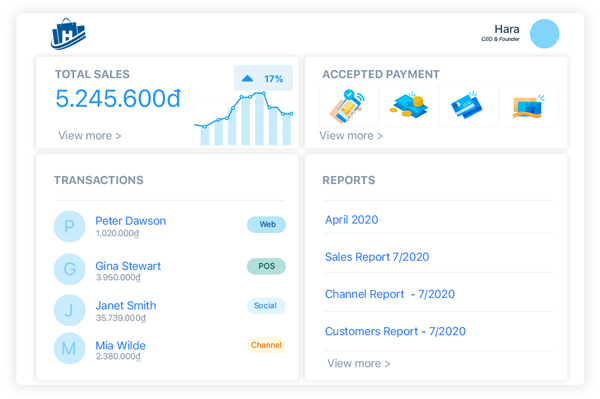Image resolution: width=600 pixels, height=399 pixels.
Task: Open Hara's round profile avatar
Action: (544, 34)
